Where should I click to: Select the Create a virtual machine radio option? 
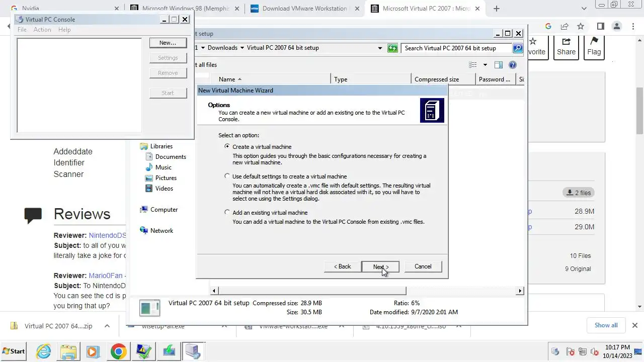pyautogui.click(x=227, y=147)
